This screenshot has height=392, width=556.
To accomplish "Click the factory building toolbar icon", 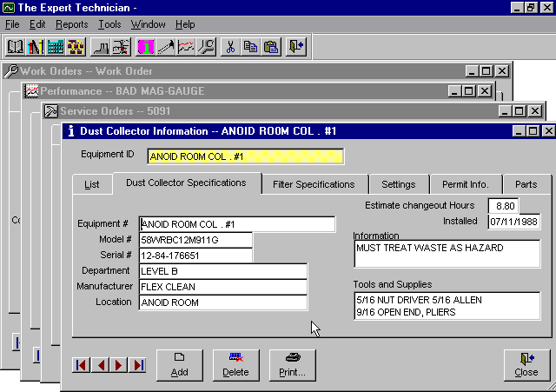I will click(x=101, y=46).
